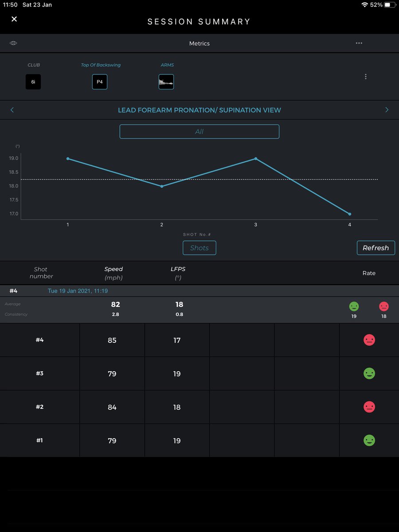
Task: Select shot 2 data point on graph
Action: coord(162,186)
